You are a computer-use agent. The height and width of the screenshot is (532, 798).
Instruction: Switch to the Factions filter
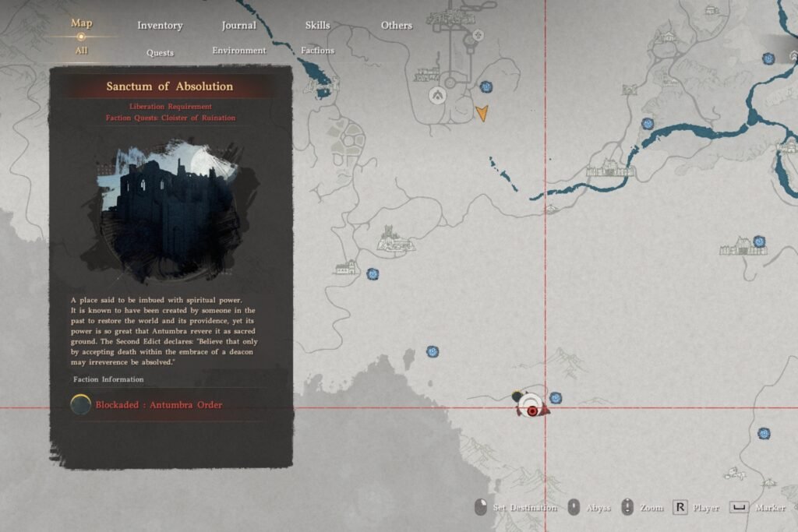[316, 50]
